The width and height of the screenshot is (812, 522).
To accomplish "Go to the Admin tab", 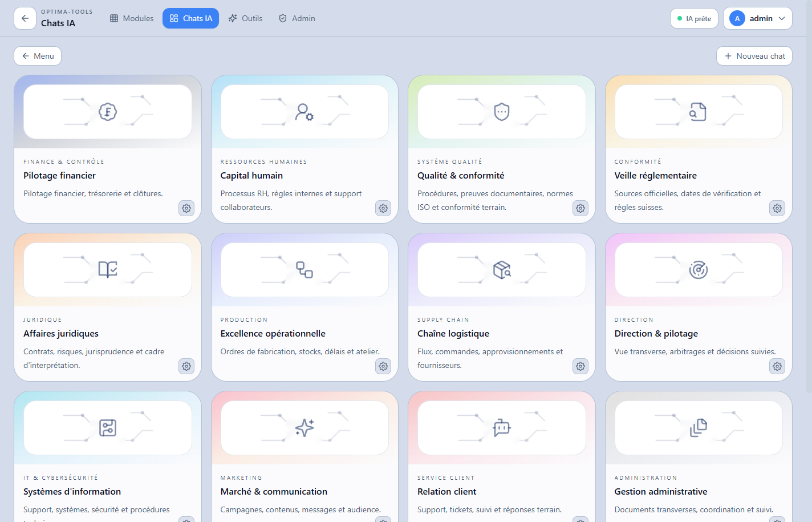I will pyautogui.click(x=297, y=18).
